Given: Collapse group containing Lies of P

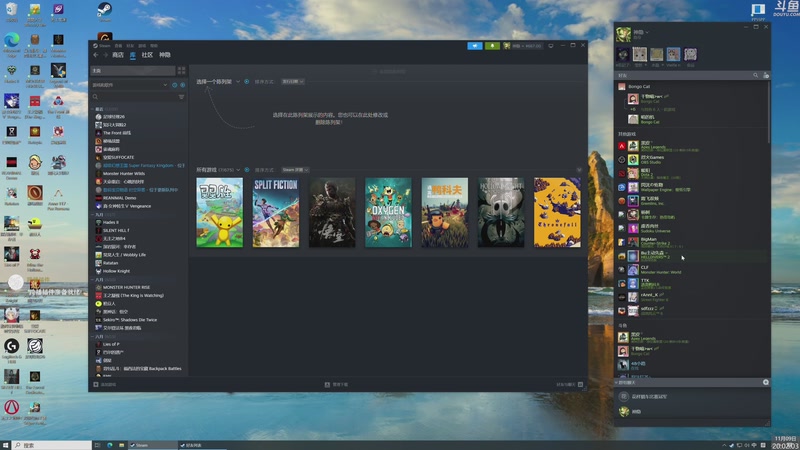Looking at the screenshot, I should (x=92, y=337).
